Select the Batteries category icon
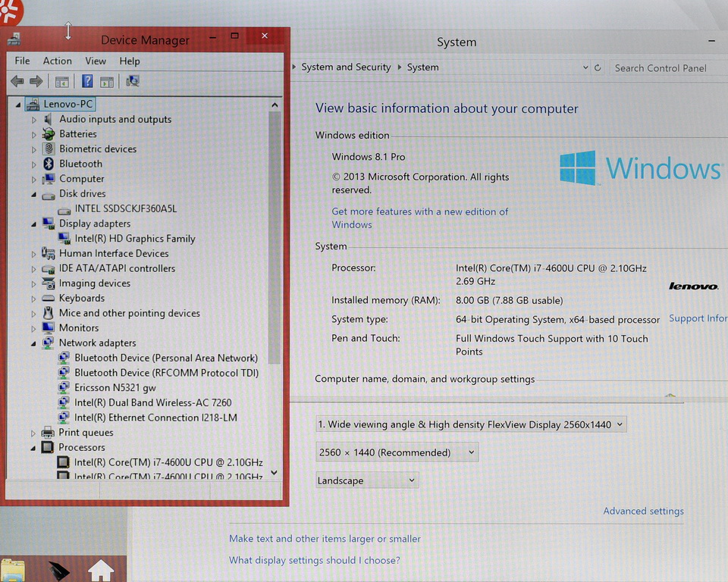Screen dimensions: 728x582 pyautogui.click(x=48, y=134)
